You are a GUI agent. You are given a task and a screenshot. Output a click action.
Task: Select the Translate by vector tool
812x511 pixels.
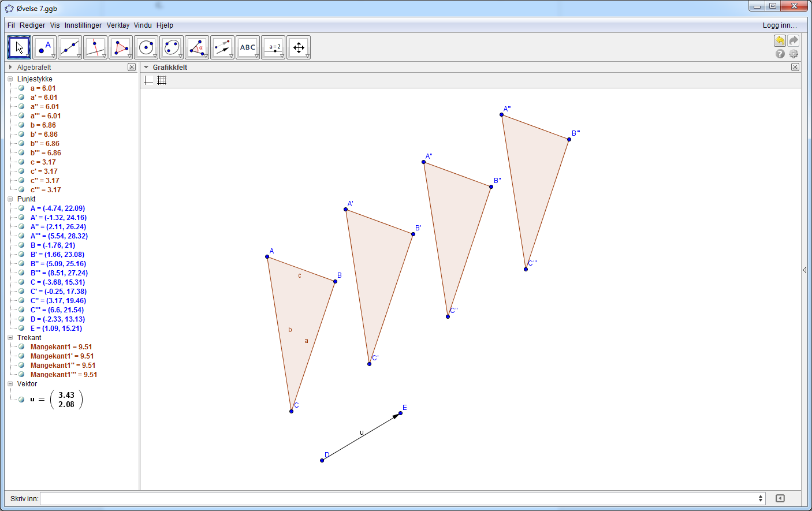coord(222,47)
